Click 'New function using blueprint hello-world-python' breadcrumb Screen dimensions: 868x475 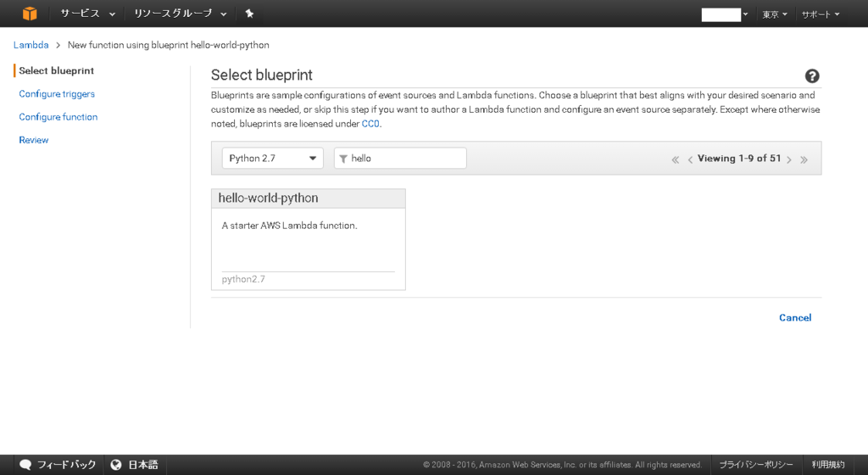pyautogui.click(x=169, y=45)
